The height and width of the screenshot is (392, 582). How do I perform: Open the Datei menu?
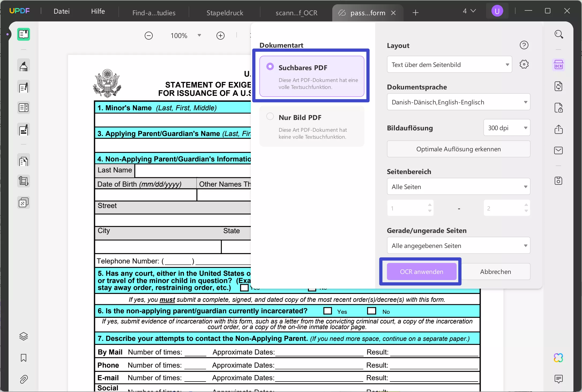(x=62, y=11)
